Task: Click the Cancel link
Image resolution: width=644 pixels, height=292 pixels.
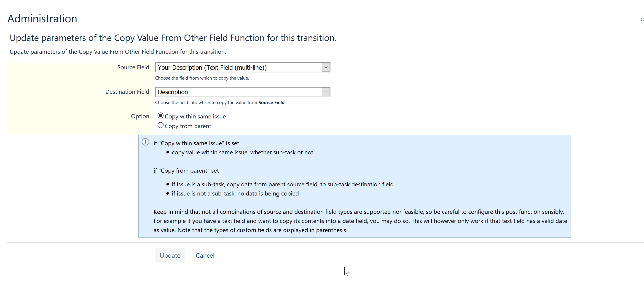Action: click(x=205, y=255)
